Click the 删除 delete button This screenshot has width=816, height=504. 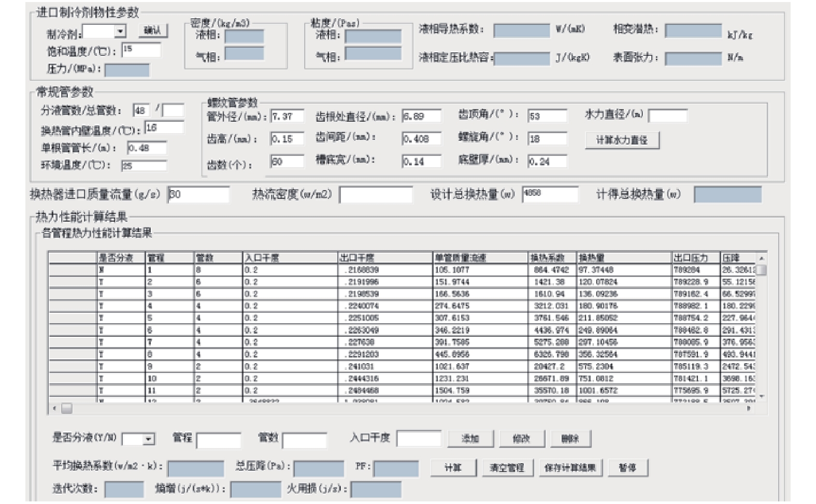(x=569, y=439)
